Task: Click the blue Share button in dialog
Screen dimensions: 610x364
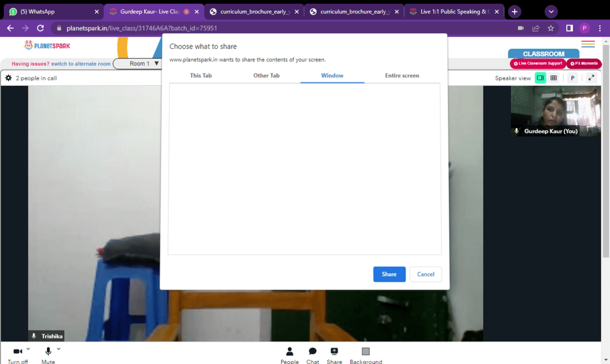Action: click(x=389, y=274)
